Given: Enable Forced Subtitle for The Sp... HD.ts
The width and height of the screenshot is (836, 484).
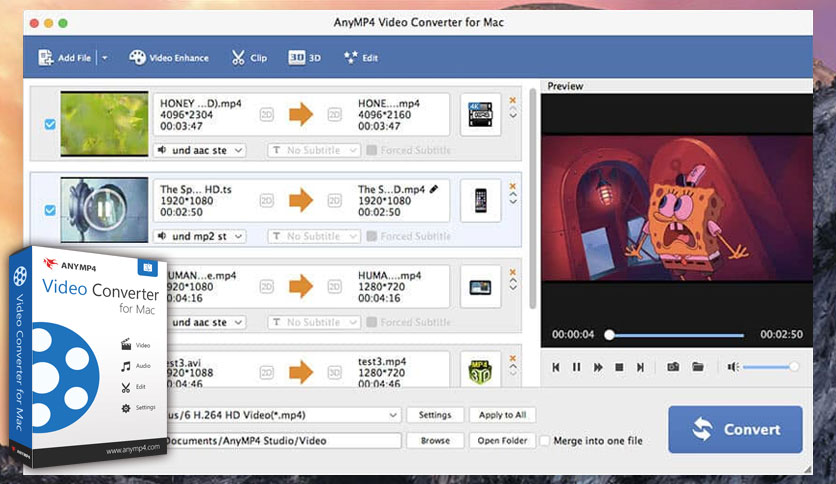Looking at the screenshot, I should 372,236.
